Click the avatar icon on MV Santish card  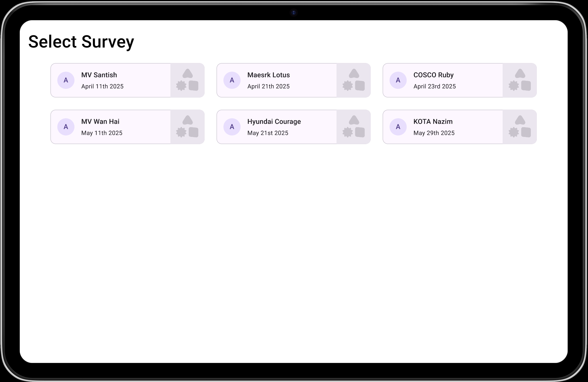tap(66, 80)
